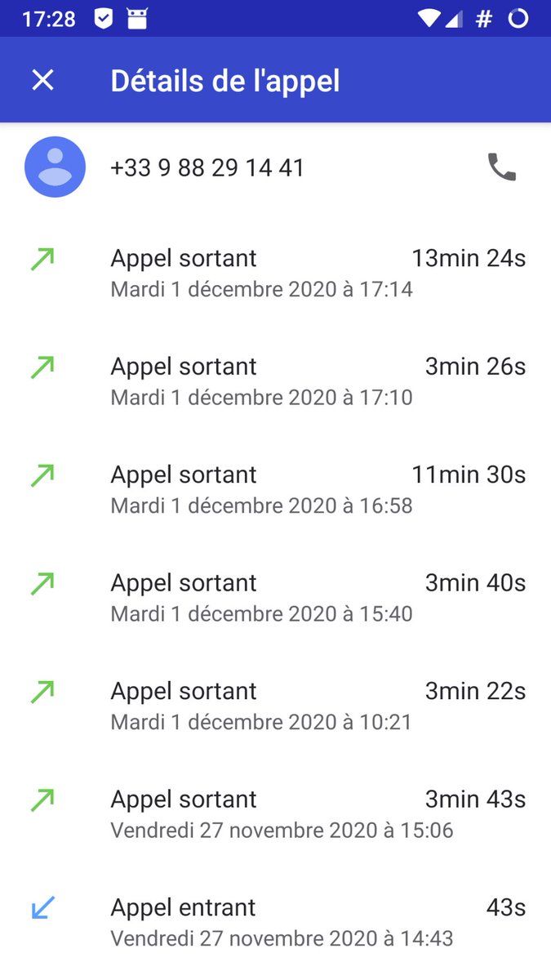This screenshot has height=980, width=551.
Task: Click the outgoing arrow for the 17:10 call
Action: tap(42, 367)
